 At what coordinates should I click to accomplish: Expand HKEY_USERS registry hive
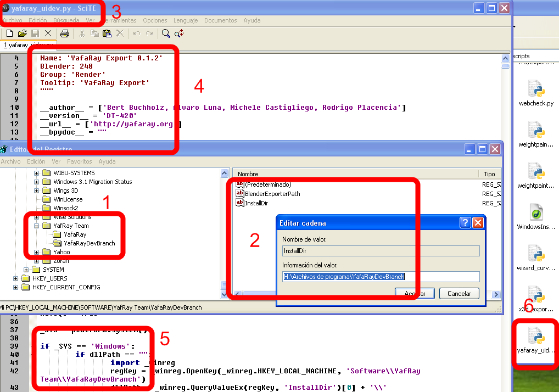point(15,279)
